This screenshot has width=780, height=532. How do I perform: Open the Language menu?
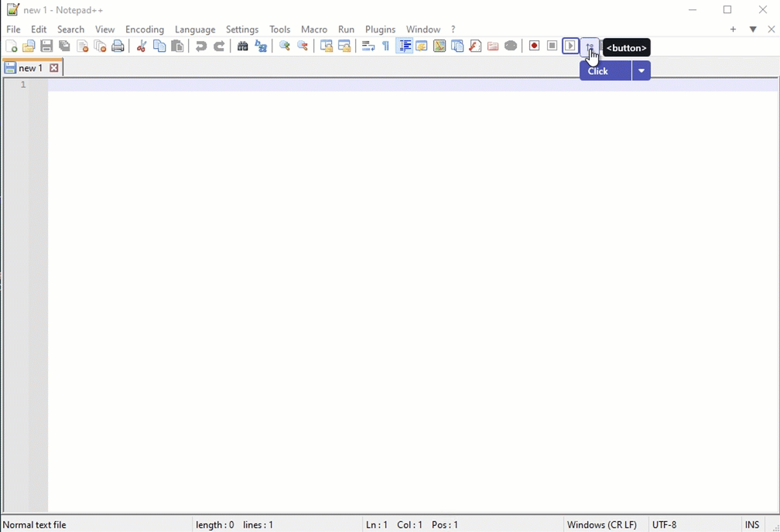point(195,29)
